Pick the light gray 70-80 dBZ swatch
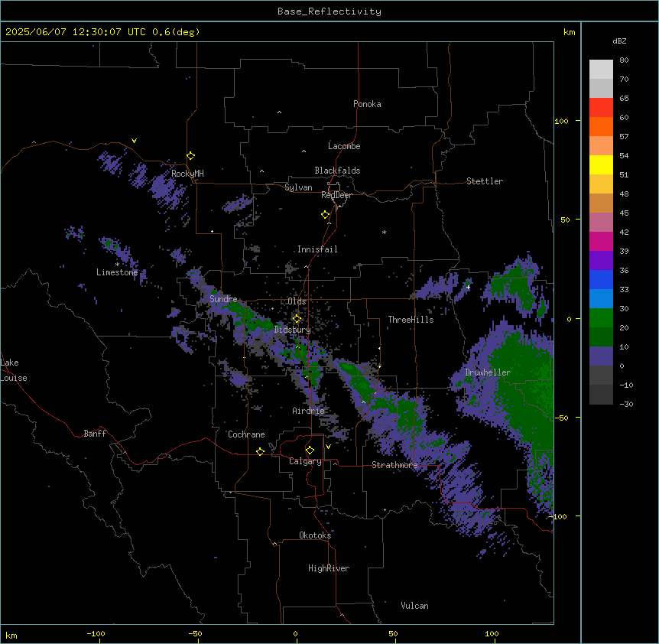659x644 pixels. [x=601, y=69]
